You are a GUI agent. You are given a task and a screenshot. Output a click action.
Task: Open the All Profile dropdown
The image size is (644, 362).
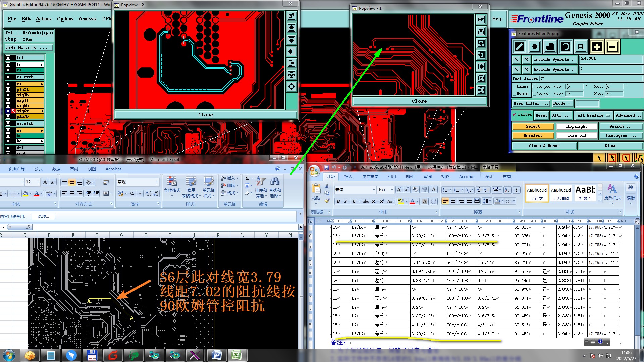(x=593, y=115)
